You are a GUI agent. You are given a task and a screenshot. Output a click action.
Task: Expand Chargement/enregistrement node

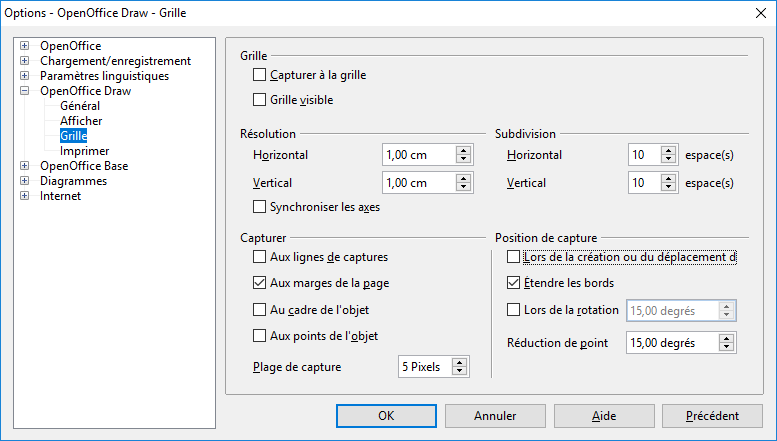[x=24, y=60]
